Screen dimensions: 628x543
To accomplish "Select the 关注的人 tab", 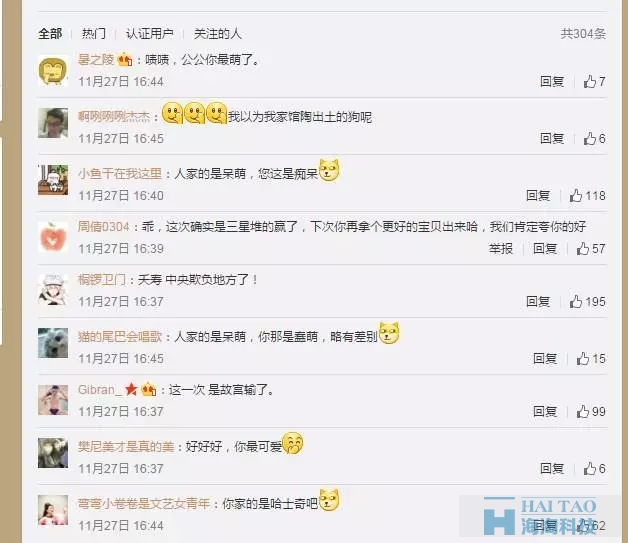I will [x=217, y=34].
